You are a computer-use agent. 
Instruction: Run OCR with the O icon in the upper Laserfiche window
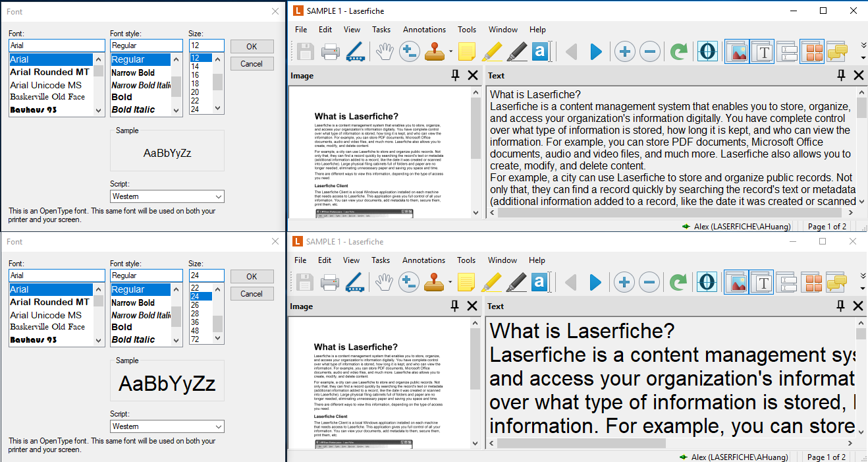tap(707, 51)
